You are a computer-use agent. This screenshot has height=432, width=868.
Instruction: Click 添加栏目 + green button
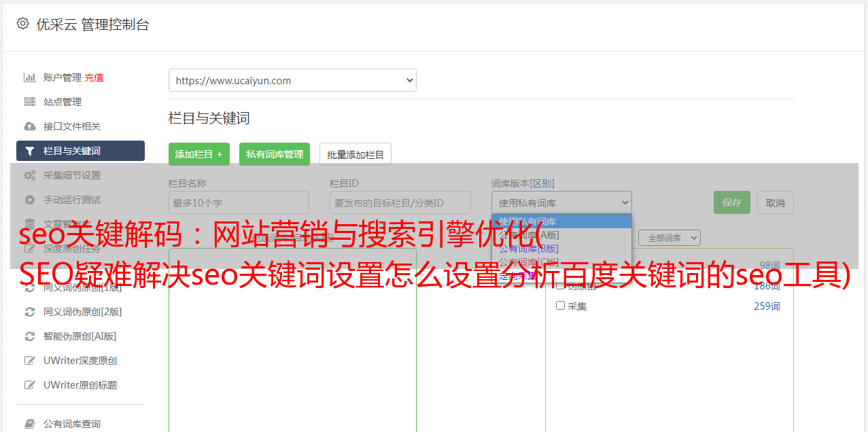(199, 154)
